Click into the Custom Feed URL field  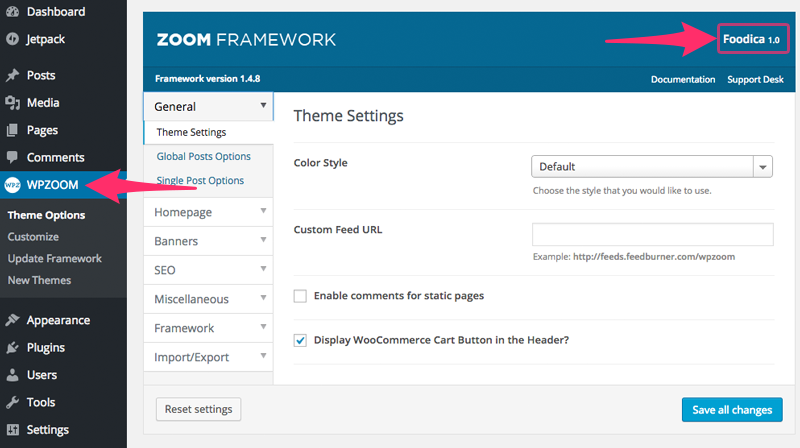point(653,234)
